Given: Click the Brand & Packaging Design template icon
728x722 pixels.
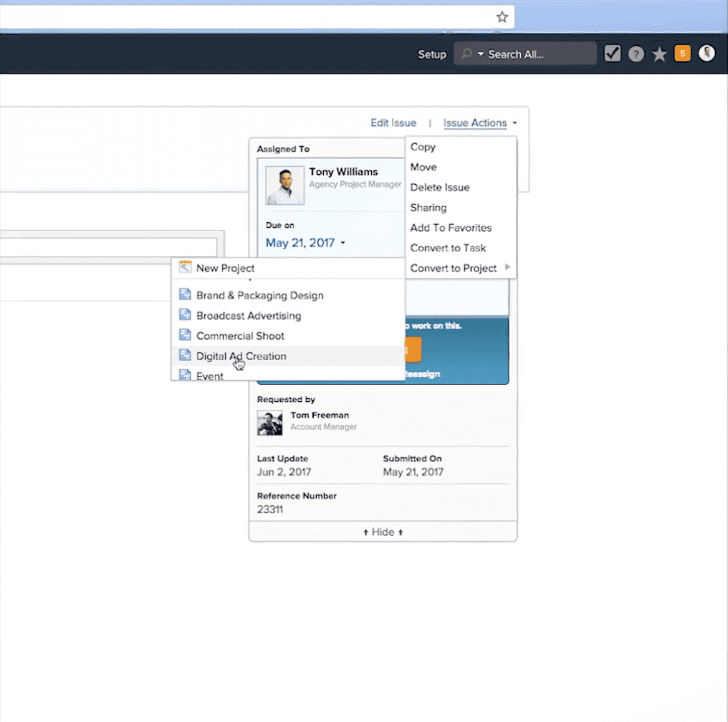Looking at the screenshot, I should coord(185,295).
